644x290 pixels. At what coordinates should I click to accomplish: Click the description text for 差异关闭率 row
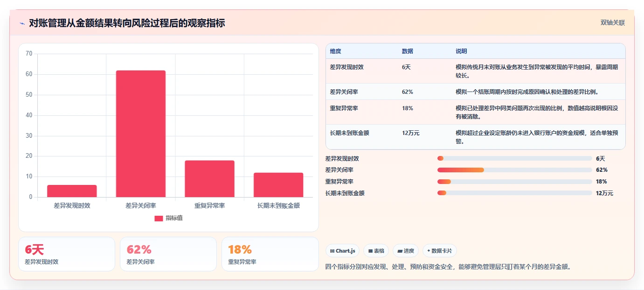tap(527, 92)
